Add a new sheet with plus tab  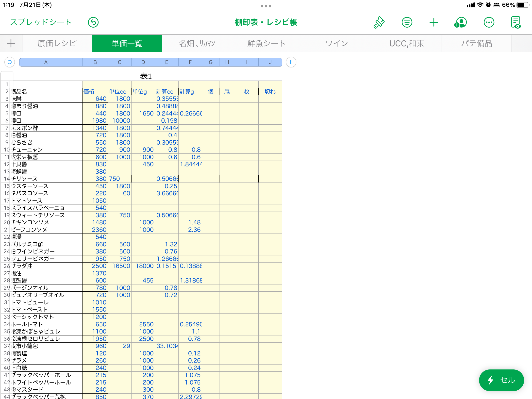11,43
